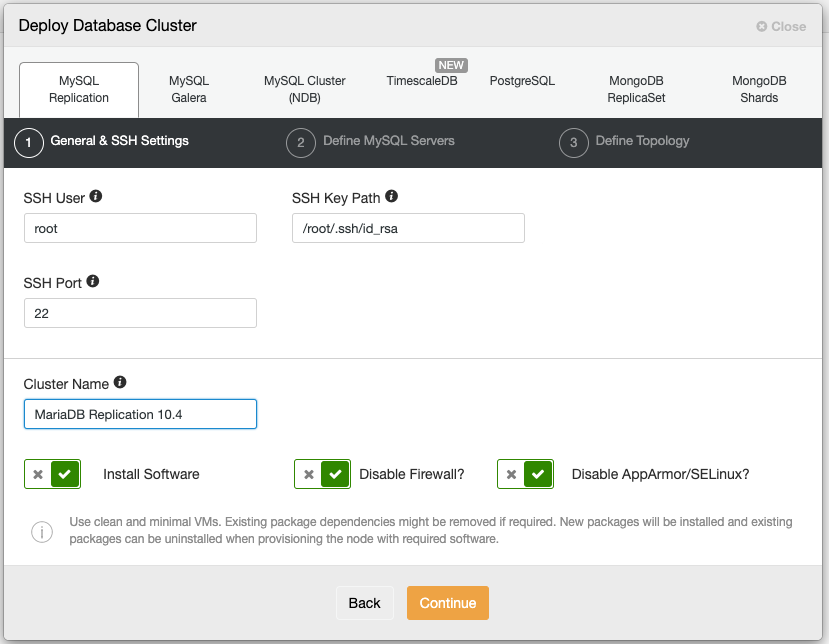829x644 pixels.
Task: Click the Back button
Action: pos(364,603)
